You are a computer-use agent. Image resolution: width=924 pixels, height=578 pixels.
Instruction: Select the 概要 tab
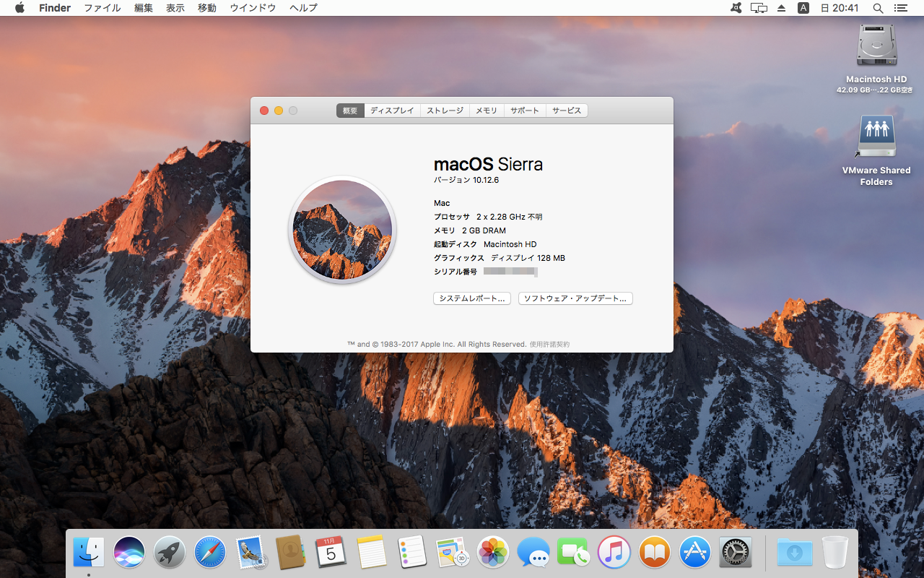point(350,111)
